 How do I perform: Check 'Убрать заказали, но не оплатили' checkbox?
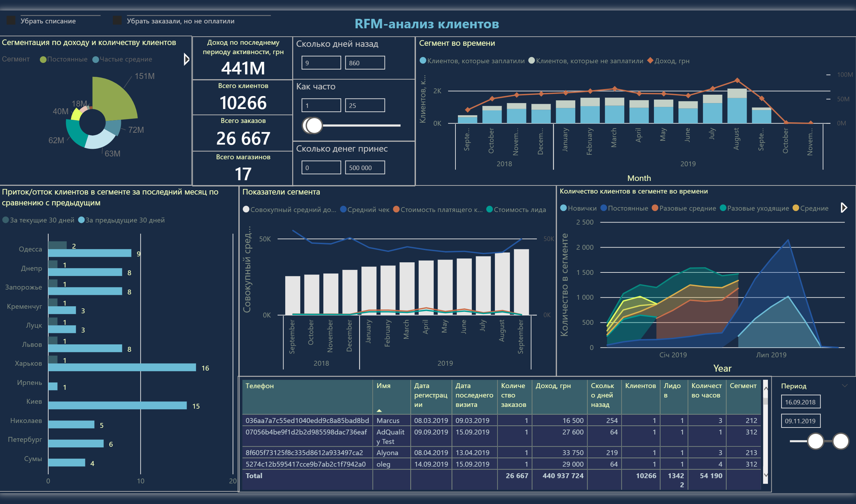[x=117, y=21]
